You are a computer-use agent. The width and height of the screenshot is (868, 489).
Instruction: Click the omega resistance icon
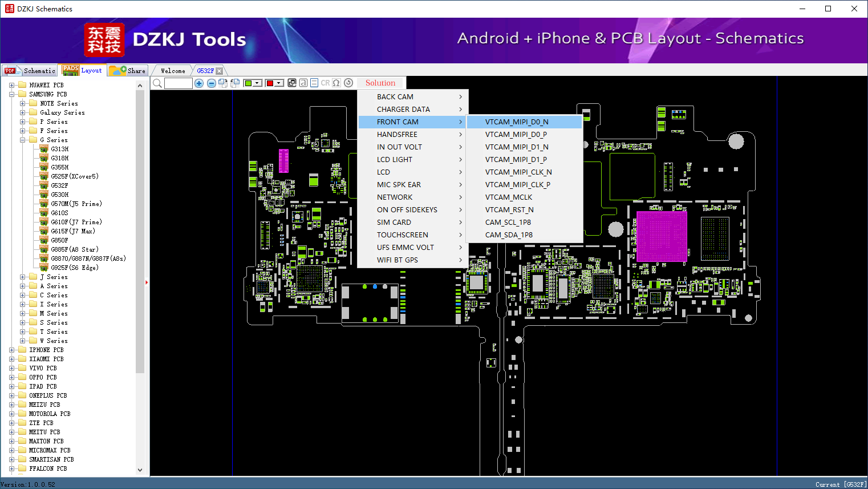(336, 83)
